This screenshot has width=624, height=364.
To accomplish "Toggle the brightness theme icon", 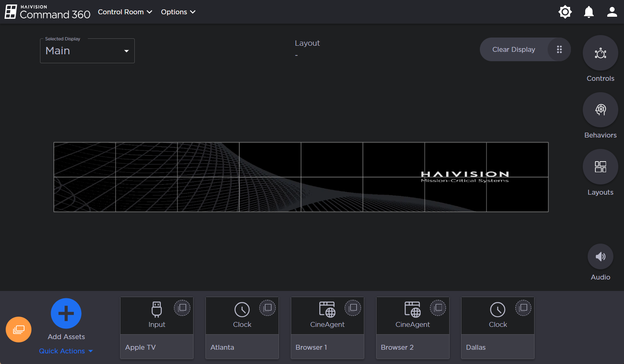I will pos(565,12).
